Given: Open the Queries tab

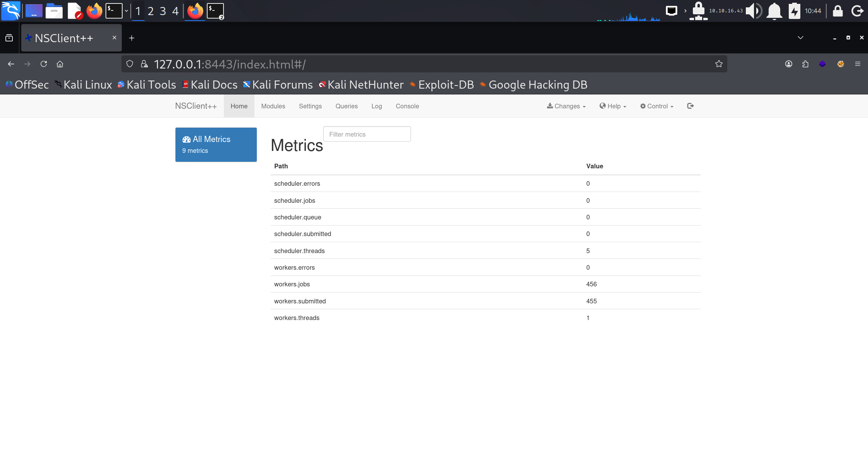Looking at the screenshot, I should (x=346, y=106).
